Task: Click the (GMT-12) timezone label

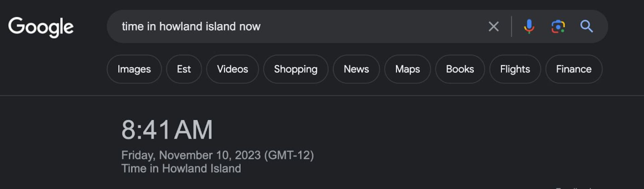Action: pyautogui.click(x=289, y=155)
